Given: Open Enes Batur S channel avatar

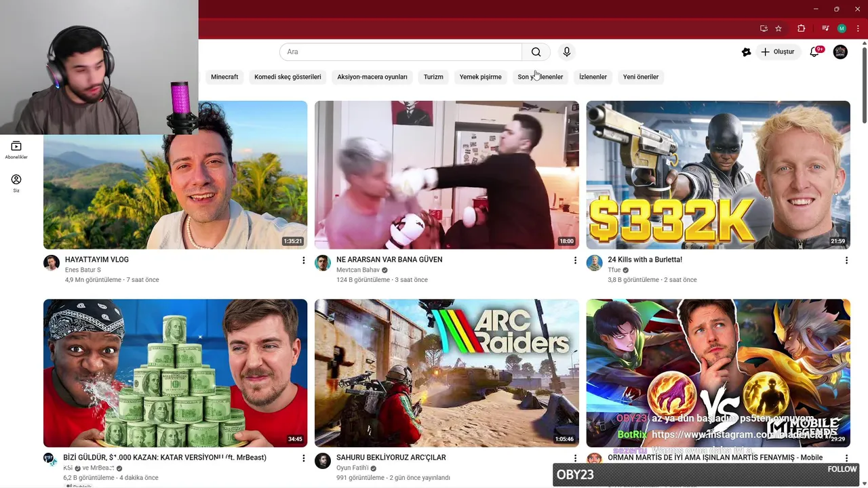Looking at the screenshot, I should 52,263.
